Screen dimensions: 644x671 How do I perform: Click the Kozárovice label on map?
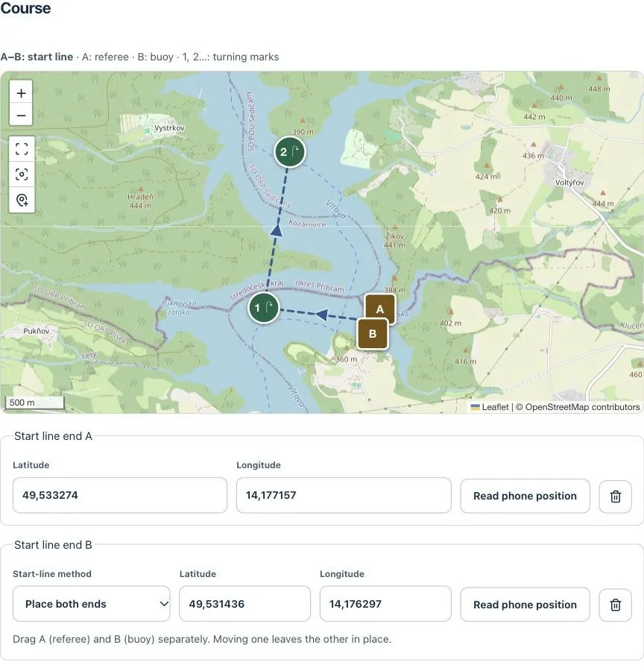[x=307, y=224]
